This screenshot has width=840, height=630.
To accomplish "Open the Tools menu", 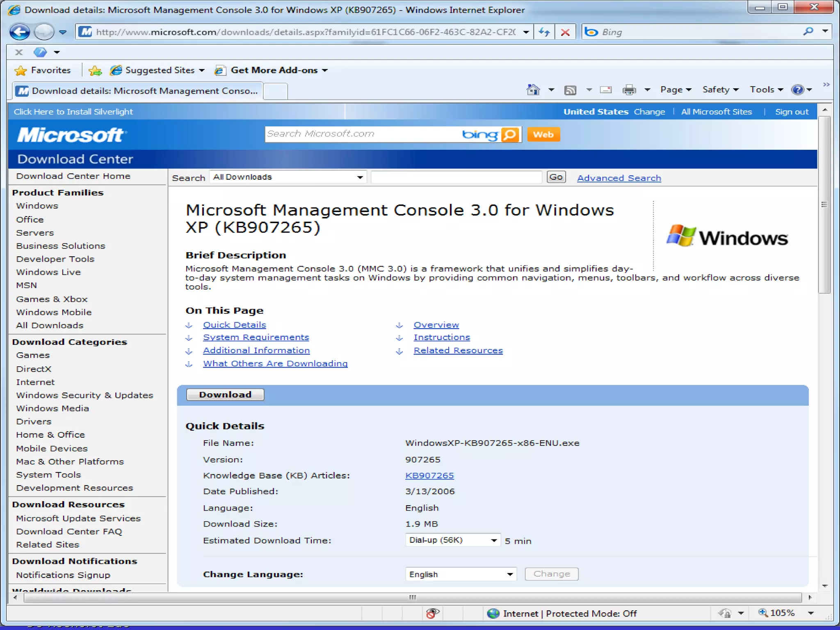I will tap(766, 90).
